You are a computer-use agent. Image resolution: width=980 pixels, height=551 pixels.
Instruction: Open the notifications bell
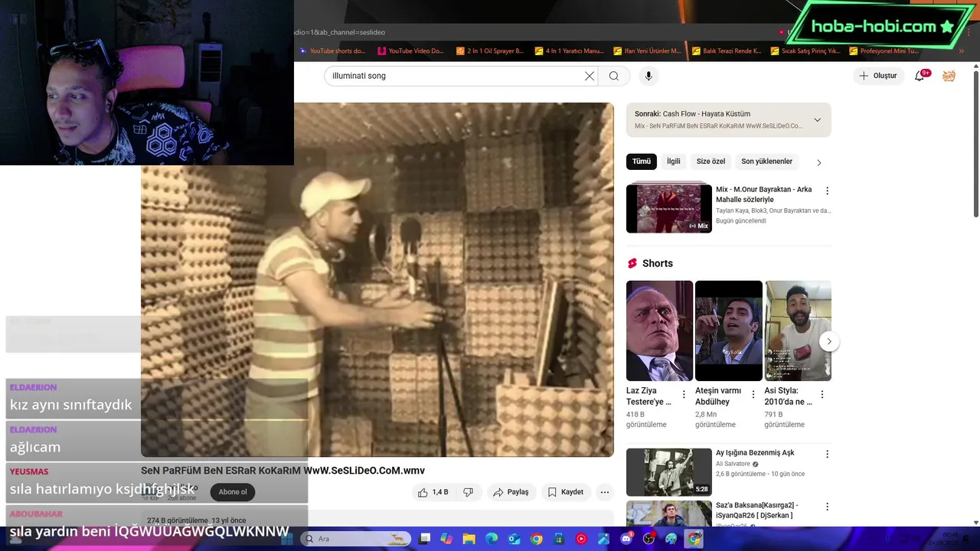click(x=920, y=76)
